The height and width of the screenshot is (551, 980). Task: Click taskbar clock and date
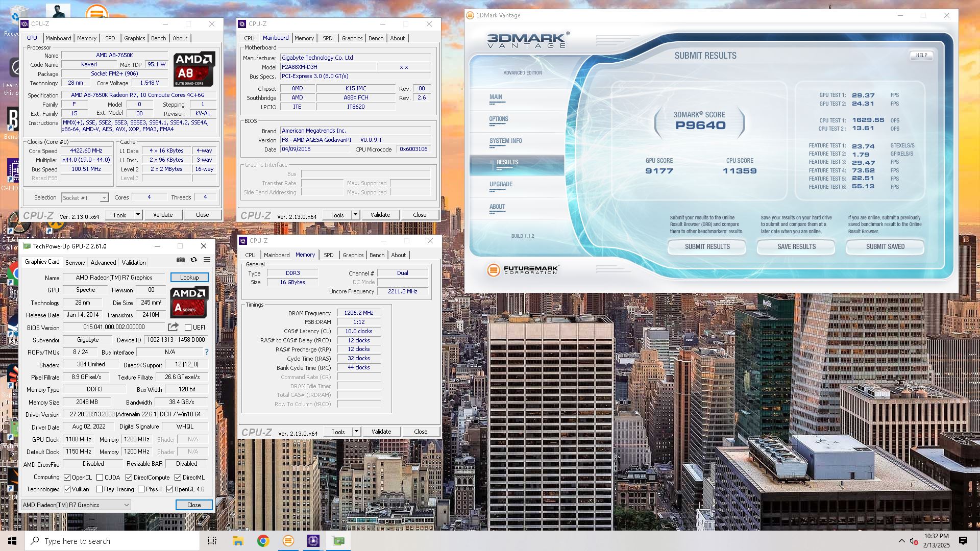point(937,541)
